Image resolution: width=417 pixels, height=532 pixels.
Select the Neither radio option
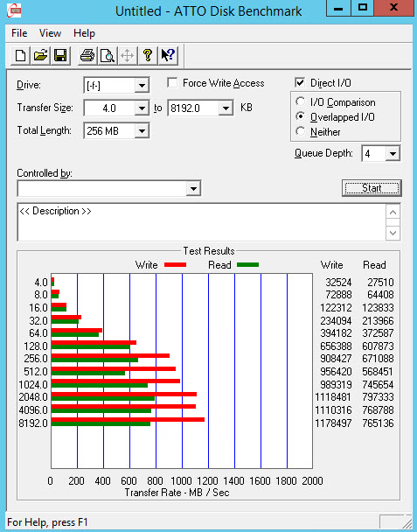pos(300,131)
